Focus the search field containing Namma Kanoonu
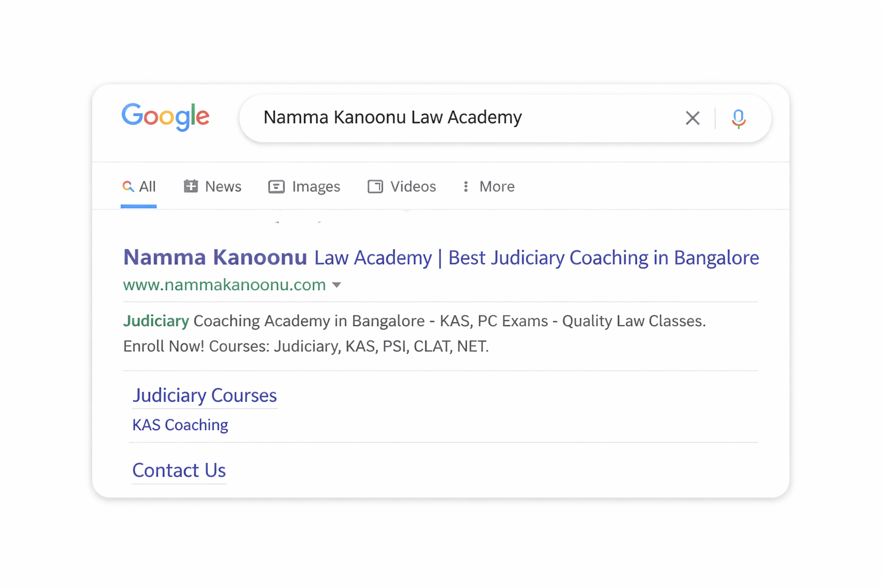 [x=459, y=118]
